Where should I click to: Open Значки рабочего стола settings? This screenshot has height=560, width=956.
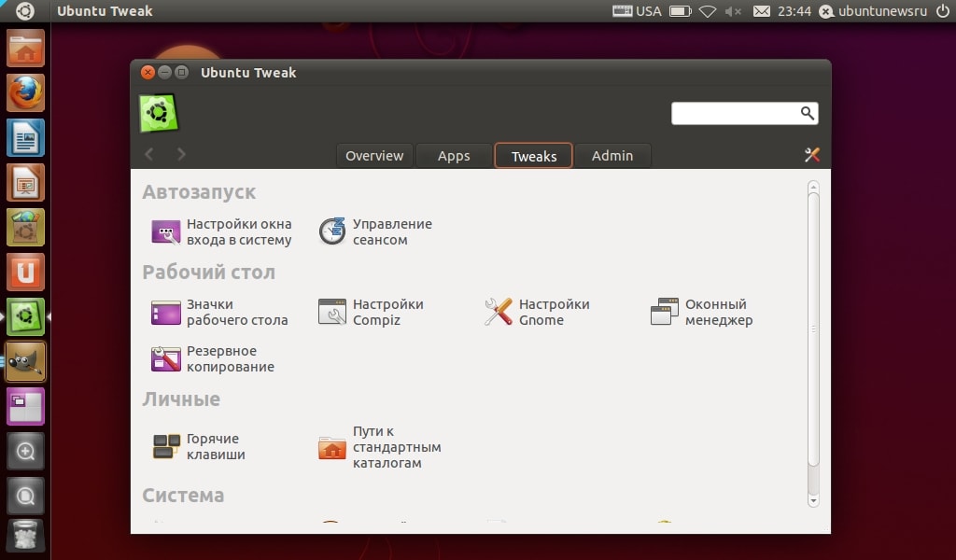click(x=219, y=312)
